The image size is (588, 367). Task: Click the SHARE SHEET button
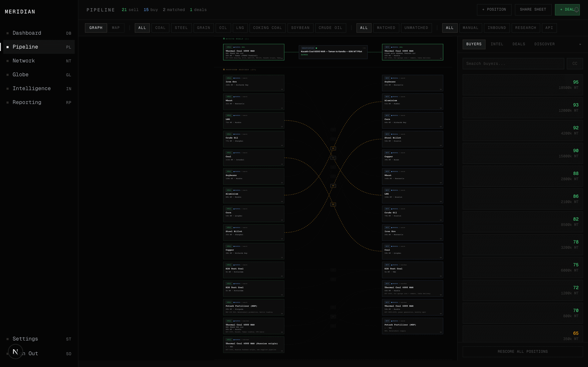[533, 9]
